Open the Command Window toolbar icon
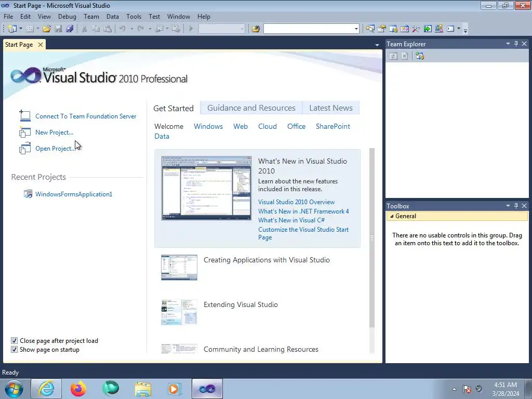Screen dimensions: 532x399 [x=450, y=29]
